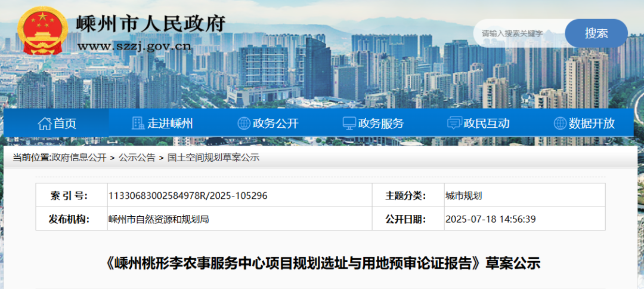Click the 嵊州市人民政府 site title
This screenshot has width=644, height=289.
click(x=151, y=24)
